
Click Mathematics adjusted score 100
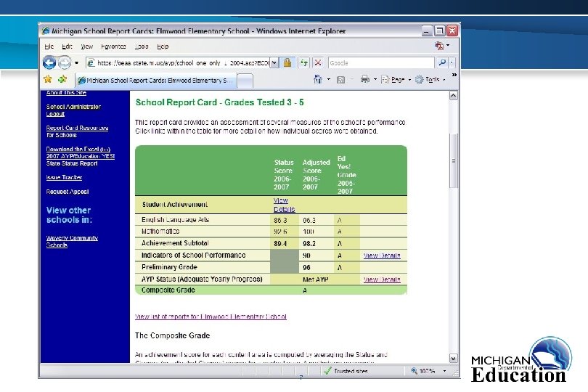point(309,232)
